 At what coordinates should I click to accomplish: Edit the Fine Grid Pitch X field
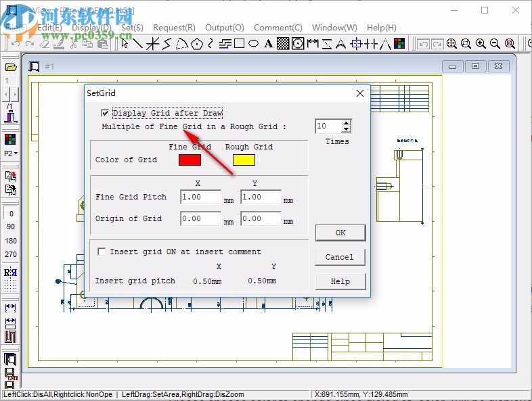click(201, 197)
